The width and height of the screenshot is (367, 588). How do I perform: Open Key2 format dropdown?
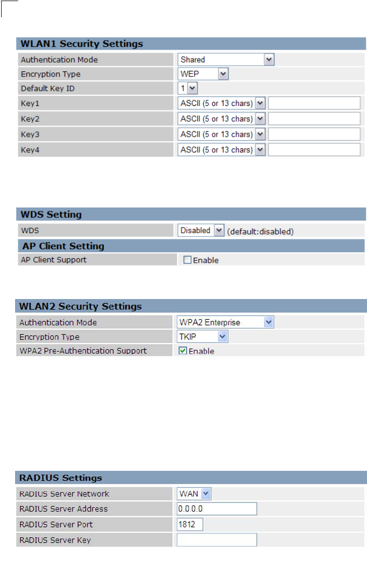(x=221, y=119)
